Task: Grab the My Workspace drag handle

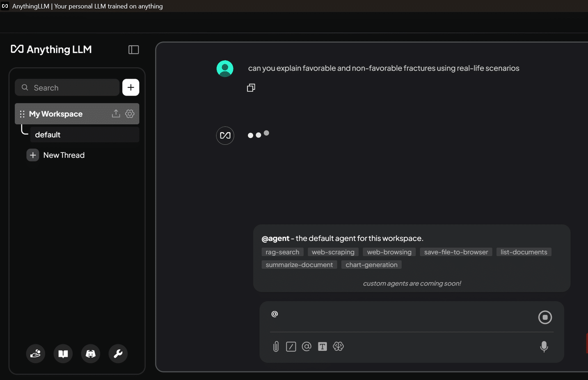Action: tap(22, 114)
